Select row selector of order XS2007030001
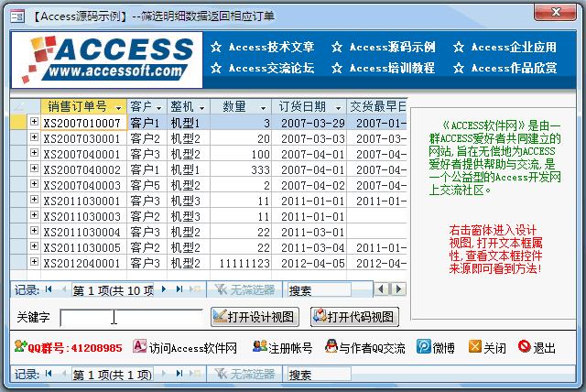586x392 pixels. [18, 138]
